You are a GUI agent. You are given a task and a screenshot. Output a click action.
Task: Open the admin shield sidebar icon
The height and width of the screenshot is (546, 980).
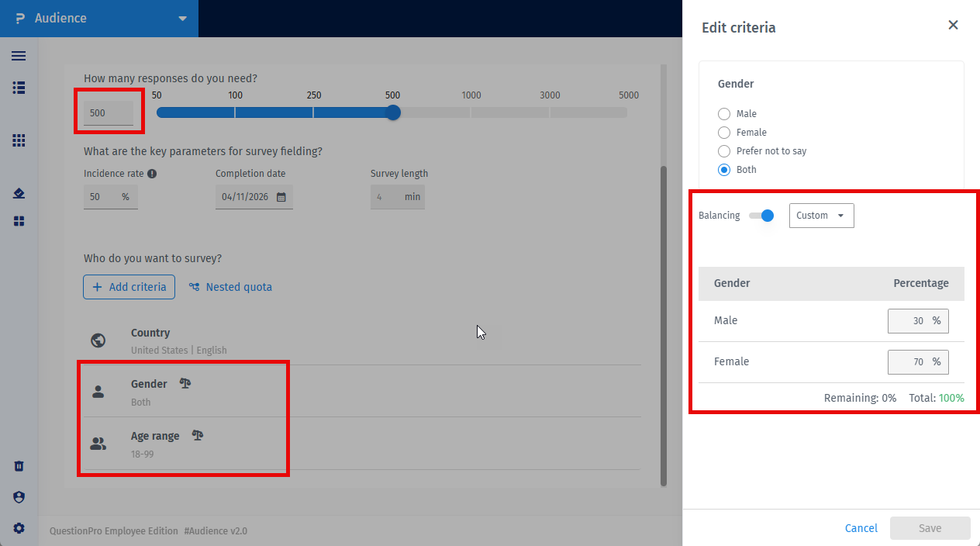19,497
